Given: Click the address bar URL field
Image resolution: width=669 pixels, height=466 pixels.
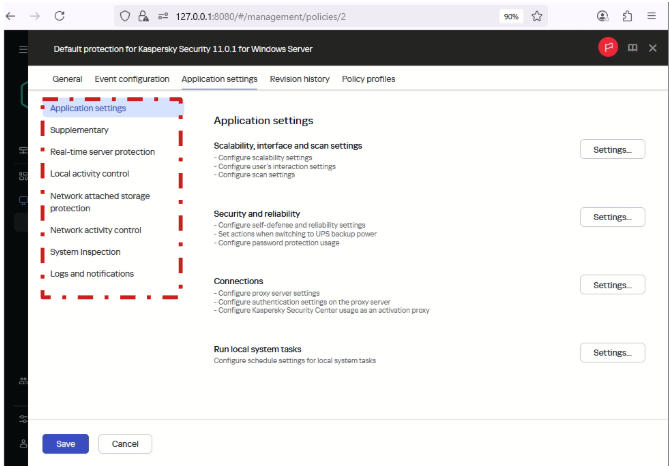Looking at the screenshot, I should [333, 17].
